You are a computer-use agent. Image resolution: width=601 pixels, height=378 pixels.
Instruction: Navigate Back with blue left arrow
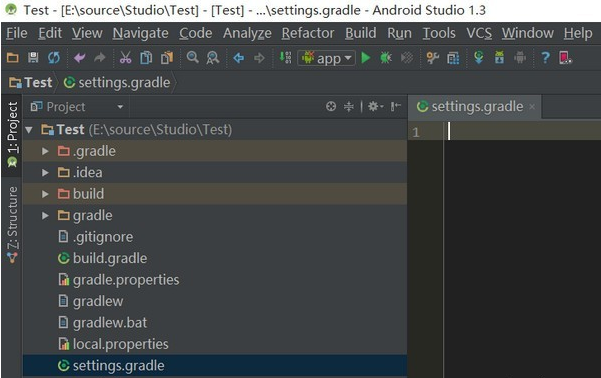pyautogui.click(x=238, y=58)
